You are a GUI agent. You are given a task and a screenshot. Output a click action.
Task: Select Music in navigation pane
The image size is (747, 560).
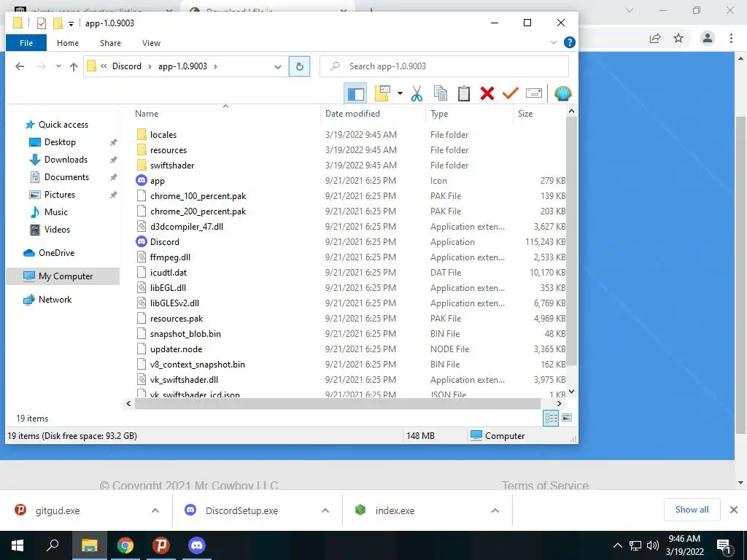click(x=55, y=212)
